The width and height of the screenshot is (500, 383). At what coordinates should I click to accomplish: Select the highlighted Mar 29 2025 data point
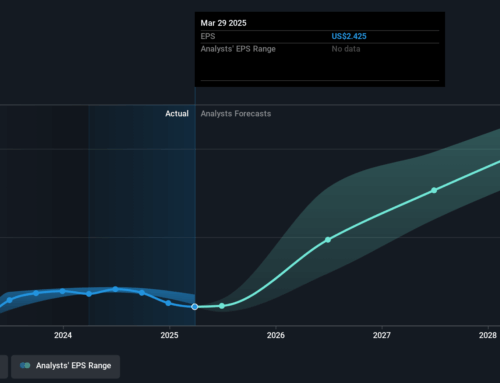pyautogui.click(x=195, y=307)
